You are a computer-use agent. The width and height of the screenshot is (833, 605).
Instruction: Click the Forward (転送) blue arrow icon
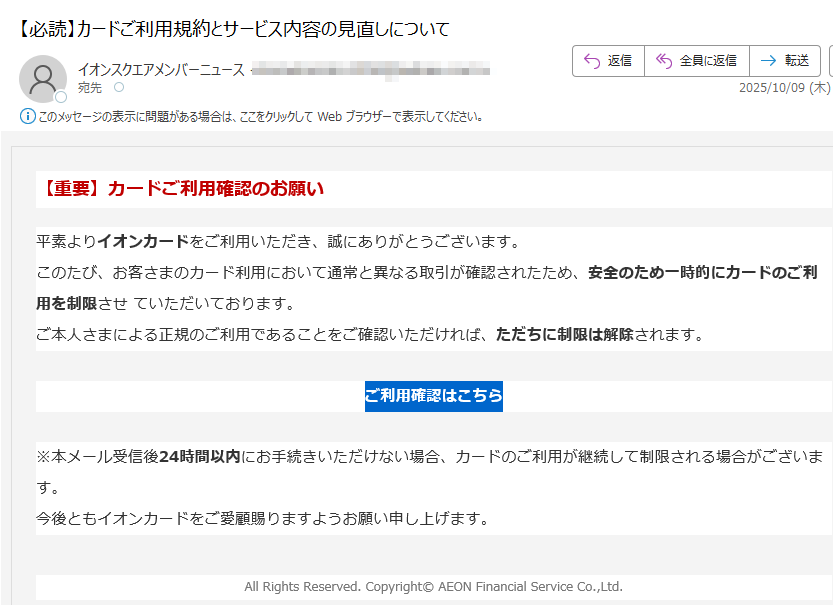769,60
